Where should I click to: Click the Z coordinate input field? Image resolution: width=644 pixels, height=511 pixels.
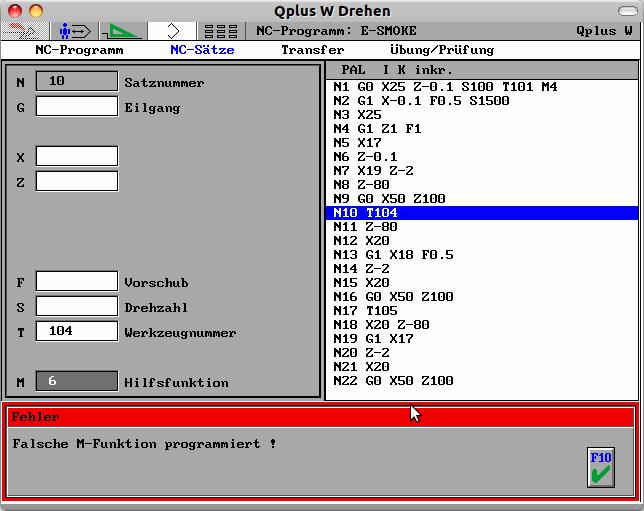tap(77, 181)
